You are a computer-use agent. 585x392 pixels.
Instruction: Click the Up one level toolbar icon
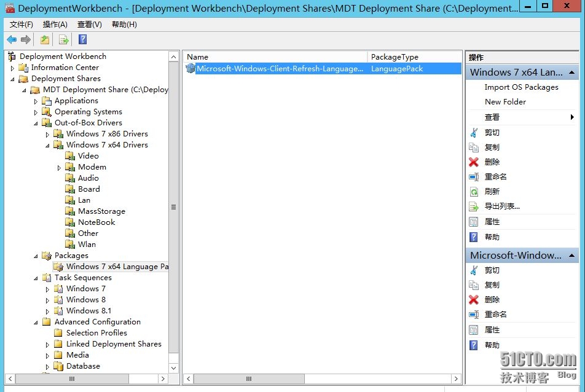coord(45,39)
